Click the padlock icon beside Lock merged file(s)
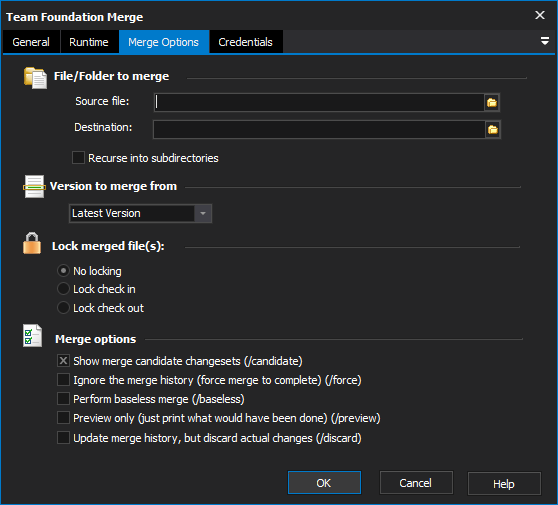 (32, 243)
